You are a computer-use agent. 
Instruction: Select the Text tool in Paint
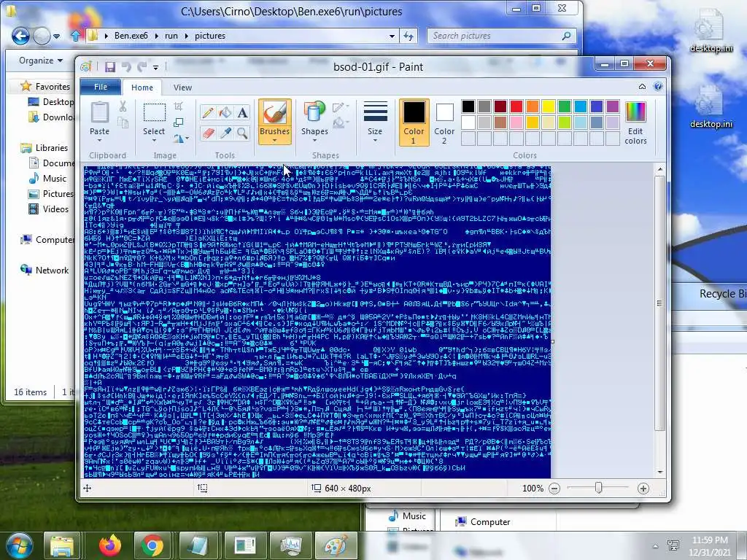click(242, 113)
